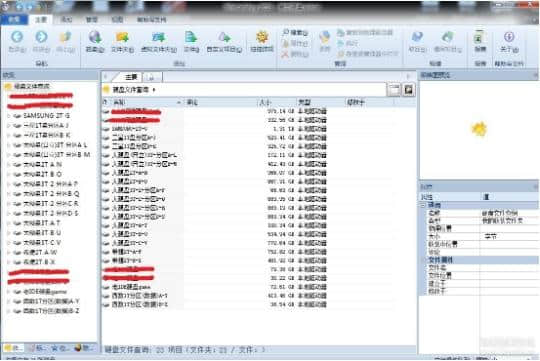
Task: Click the blue back arrow in ribbon
Action: pyautogui.click(x=17, y=37)
